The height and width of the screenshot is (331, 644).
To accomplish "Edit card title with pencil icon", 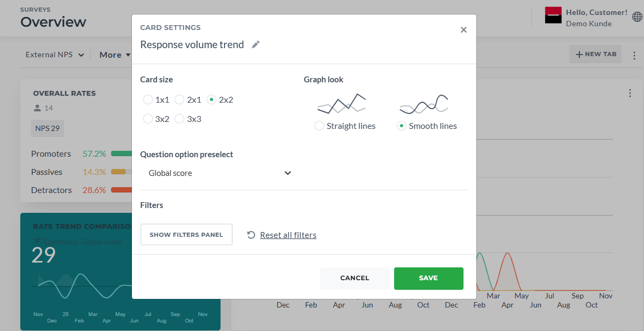I will 256,45.
